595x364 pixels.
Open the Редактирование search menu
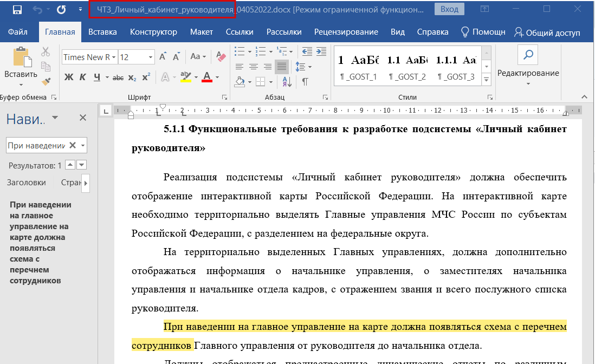point(528,65)
